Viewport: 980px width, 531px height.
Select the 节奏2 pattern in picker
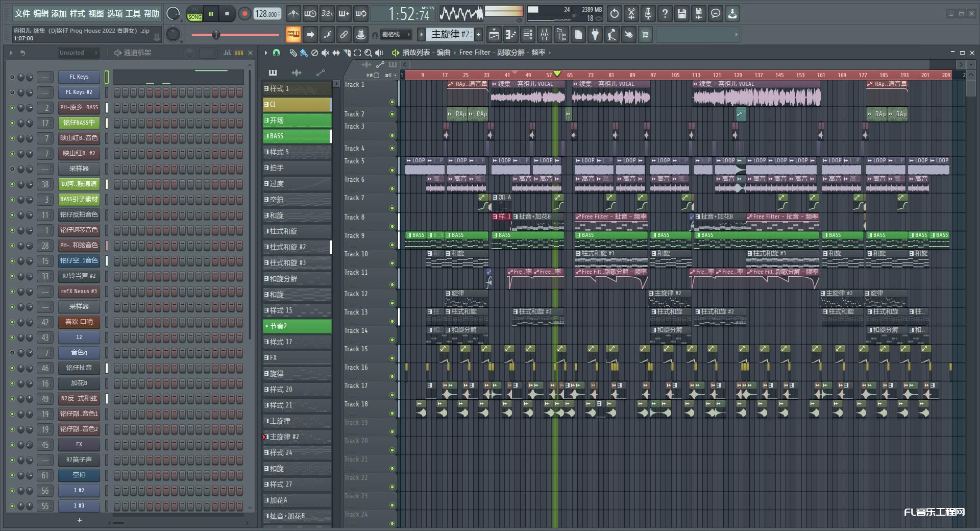[x=297, y=326]
